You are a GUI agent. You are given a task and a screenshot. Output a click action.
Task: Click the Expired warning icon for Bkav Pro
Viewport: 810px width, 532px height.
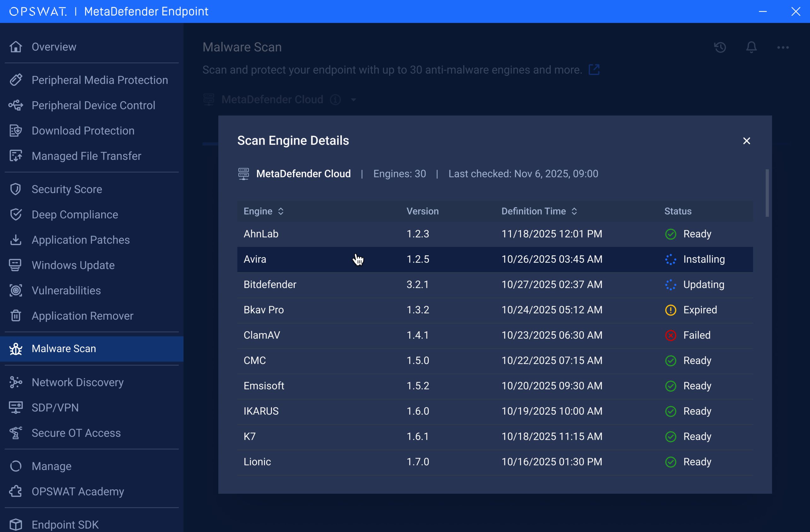click(671, 310)
